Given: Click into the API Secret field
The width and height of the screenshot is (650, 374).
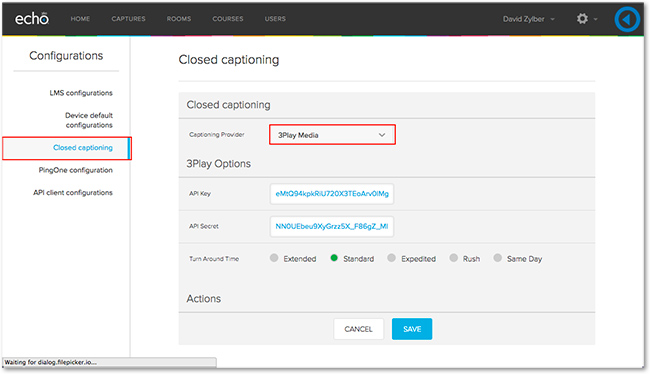Looking at the screenshot, I should pyautogui.click(x=332, y=226).
